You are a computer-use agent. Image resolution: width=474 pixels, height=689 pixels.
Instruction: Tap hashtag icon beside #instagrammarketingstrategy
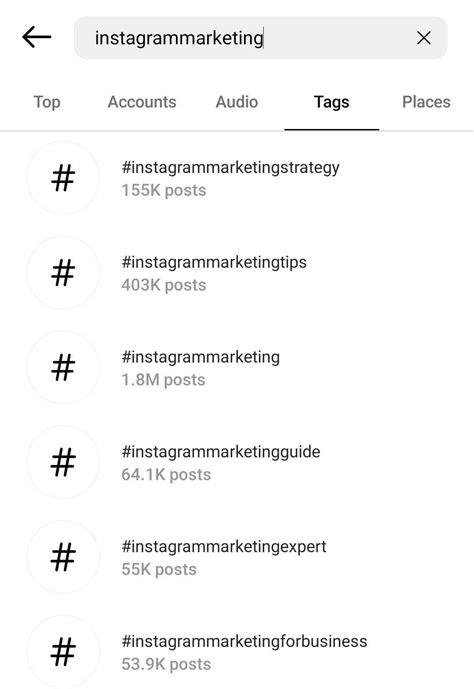pyautogui.click(x=63, y=178)
